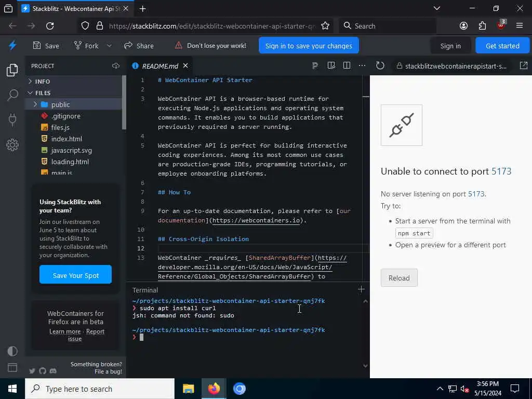532x399 pixels.
Task: Click the download project cloud icon
Action: pyautogui.click(x=116, y=66)
